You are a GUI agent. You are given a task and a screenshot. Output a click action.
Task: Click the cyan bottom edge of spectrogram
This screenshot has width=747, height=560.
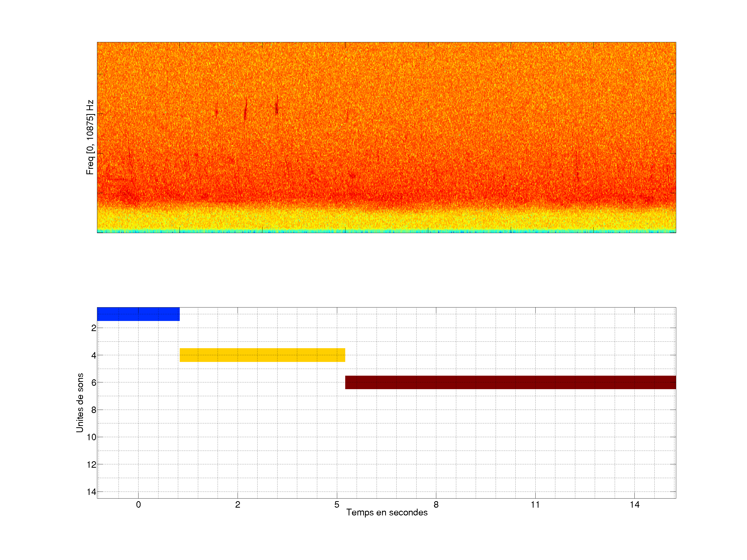386,231
